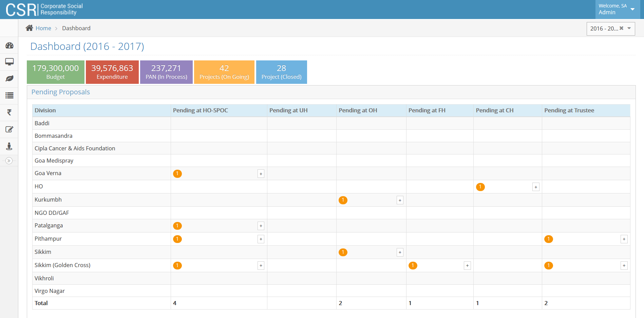Expand Pithampur Pending at Trustee plus button
Screen dimensions: 644x318
click(624, 239)
